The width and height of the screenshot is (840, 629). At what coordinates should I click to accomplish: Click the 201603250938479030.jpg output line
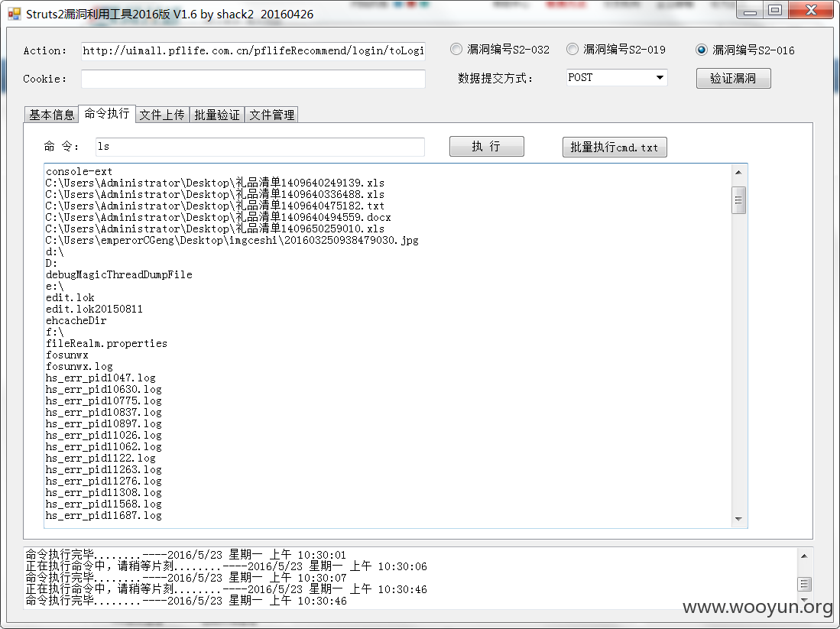tap(232, 240)
